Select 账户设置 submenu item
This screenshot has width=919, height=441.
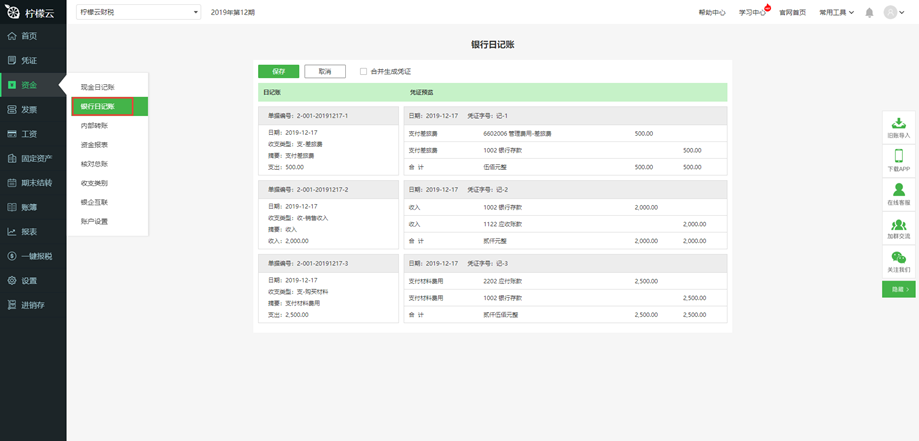(x=94, y=221)
